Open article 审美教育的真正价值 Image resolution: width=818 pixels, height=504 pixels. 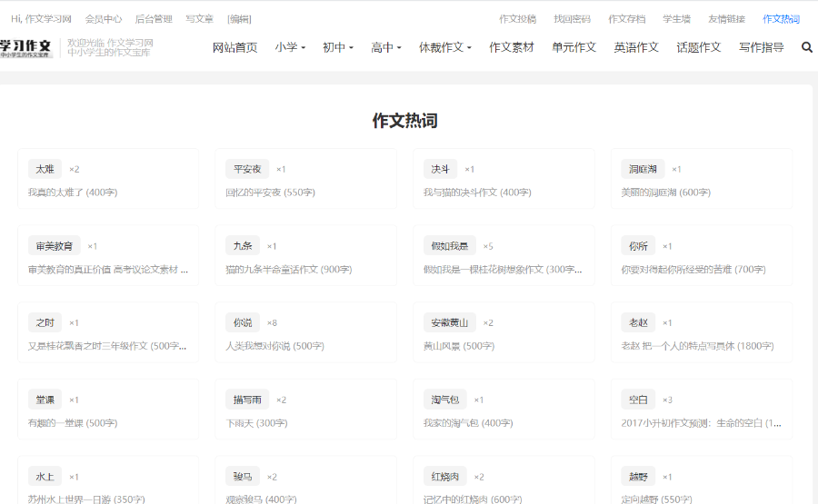[x=108, y=270]
